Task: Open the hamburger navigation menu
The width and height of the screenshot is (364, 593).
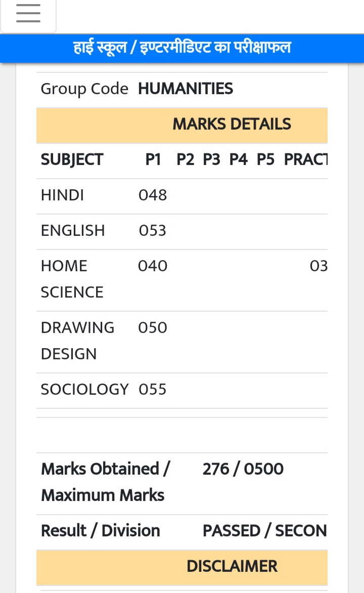Action: point(28,14)
